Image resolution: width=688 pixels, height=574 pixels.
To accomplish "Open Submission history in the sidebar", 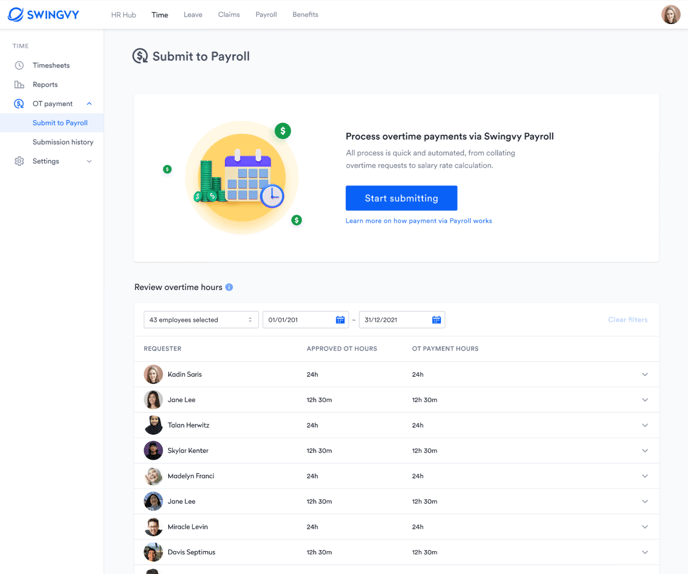I will (x=63, y=142).
